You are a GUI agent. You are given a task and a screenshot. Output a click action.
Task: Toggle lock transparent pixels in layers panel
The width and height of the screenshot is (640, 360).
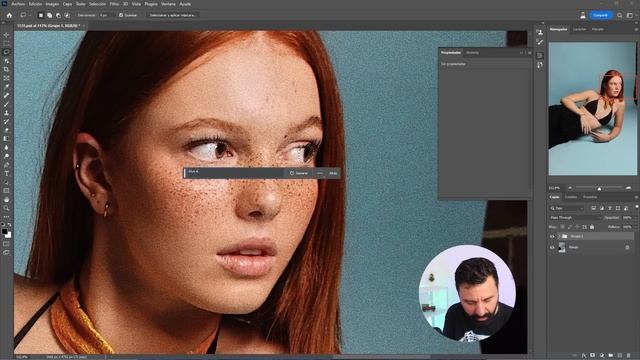tap(562, 227)
